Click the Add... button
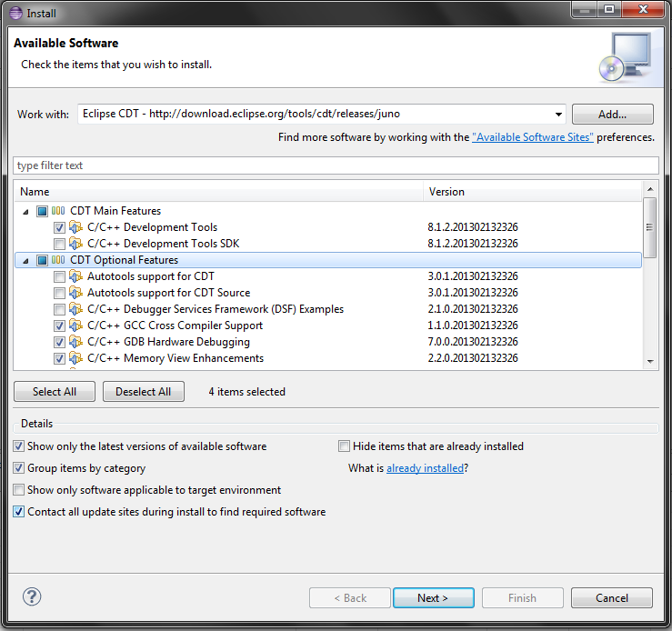The height and width of the screenshot is (631, 672). (x=612, y=115)
